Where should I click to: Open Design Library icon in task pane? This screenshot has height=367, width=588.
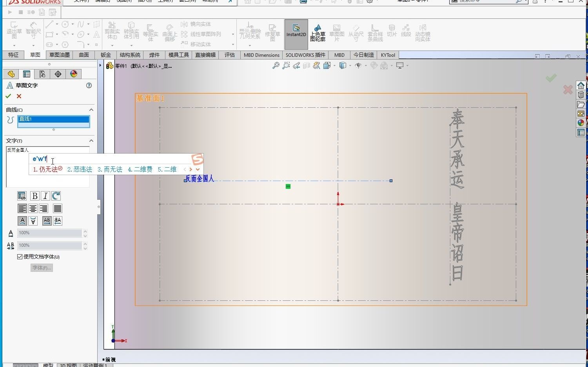pyautogui.click(x=581, y=95)
